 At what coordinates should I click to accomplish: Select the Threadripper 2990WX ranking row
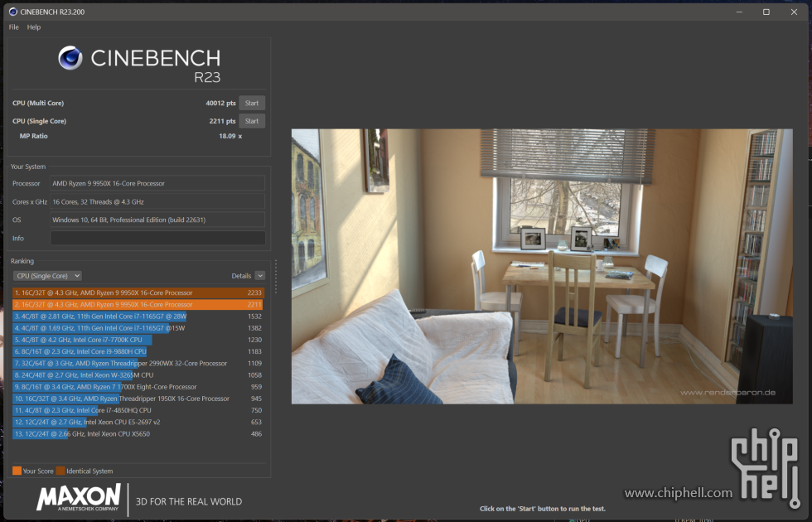point(138,364)
